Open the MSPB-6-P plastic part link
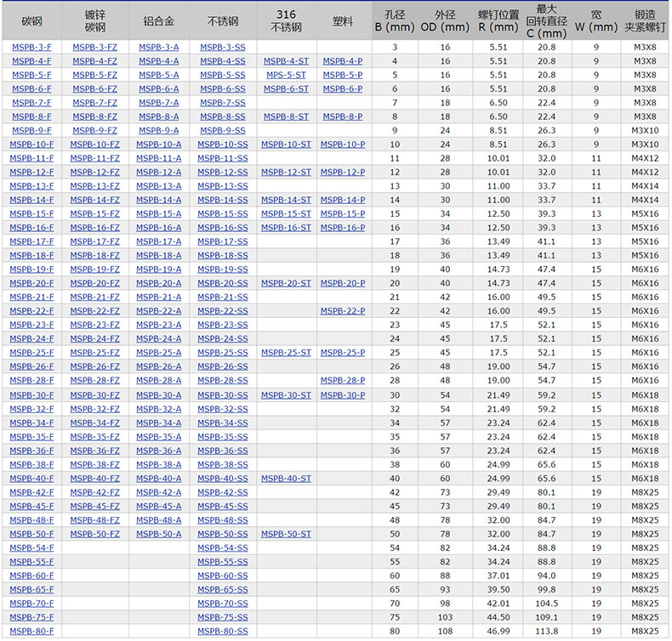 coord(343,89)
